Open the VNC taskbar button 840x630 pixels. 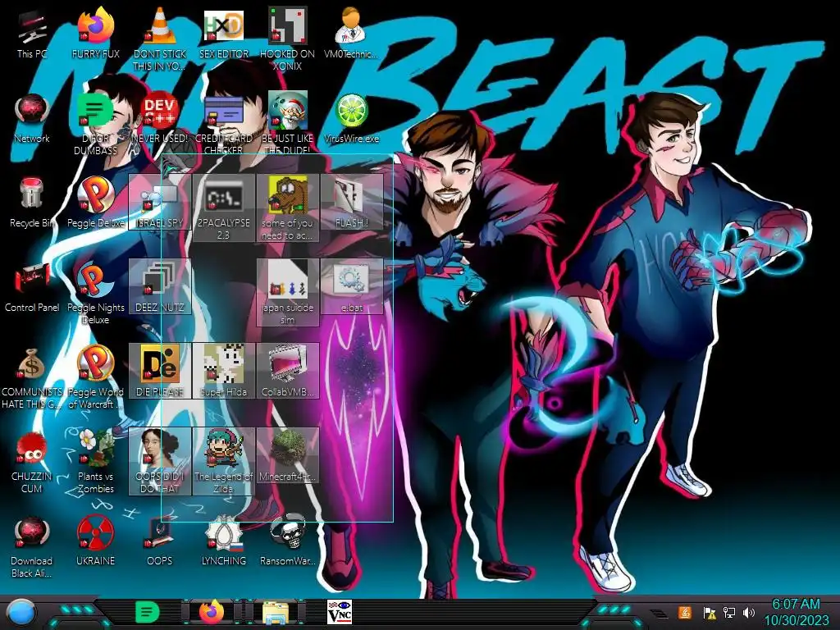pyautogui.click(x=340, y=612)
